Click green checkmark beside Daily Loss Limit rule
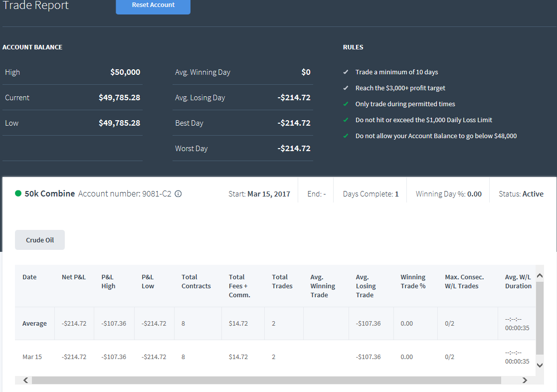This screenshot has height=392, width=557. point(346,120)
